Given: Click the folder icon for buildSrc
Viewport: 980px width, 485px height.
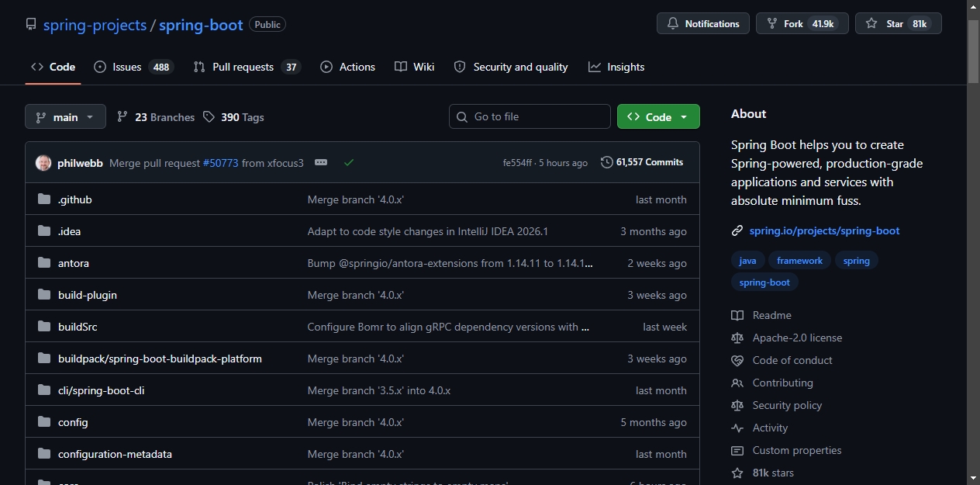Looking at the screenshot, I should click(x=44, y=327).
